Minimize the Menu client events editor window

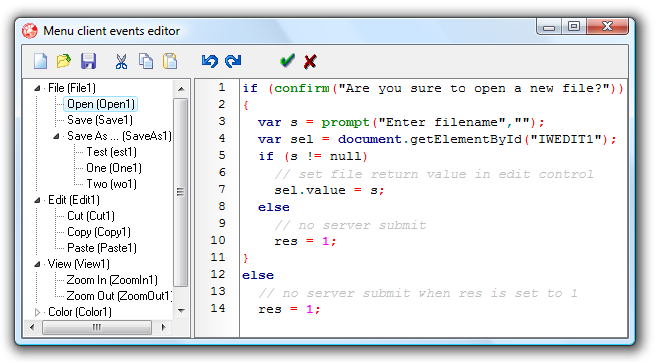tap(549, 27)
